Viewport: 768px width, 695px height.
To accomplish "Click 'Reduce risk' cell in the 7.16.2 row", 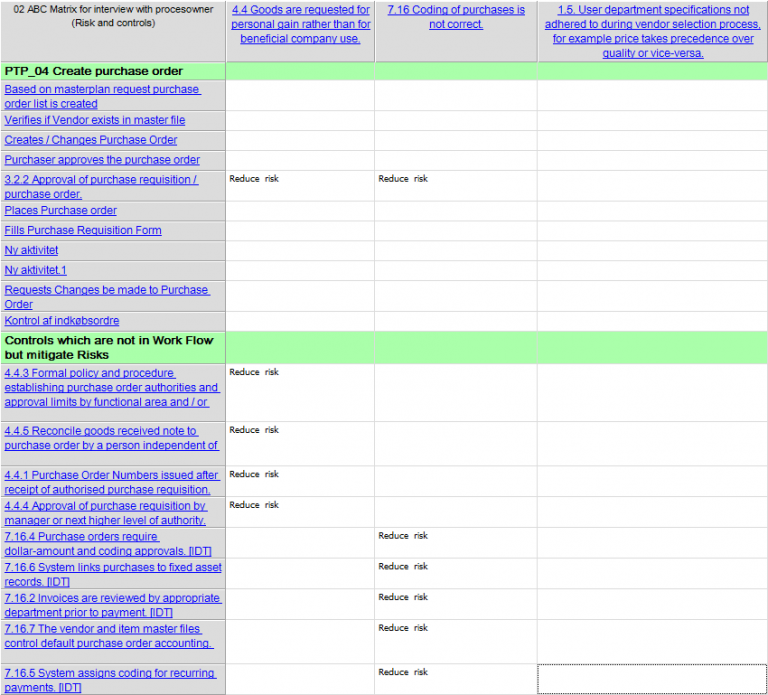I will (456, 605).
